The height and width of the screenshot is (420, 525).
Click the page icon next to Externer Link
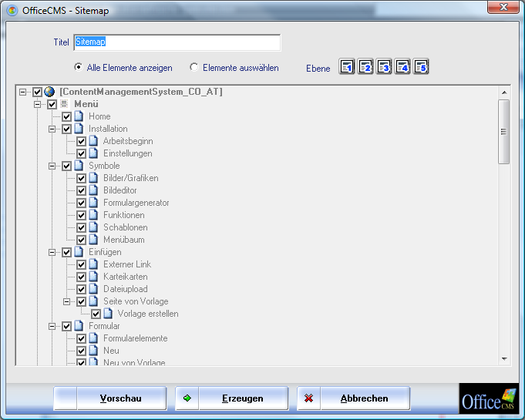click(93, 264)
